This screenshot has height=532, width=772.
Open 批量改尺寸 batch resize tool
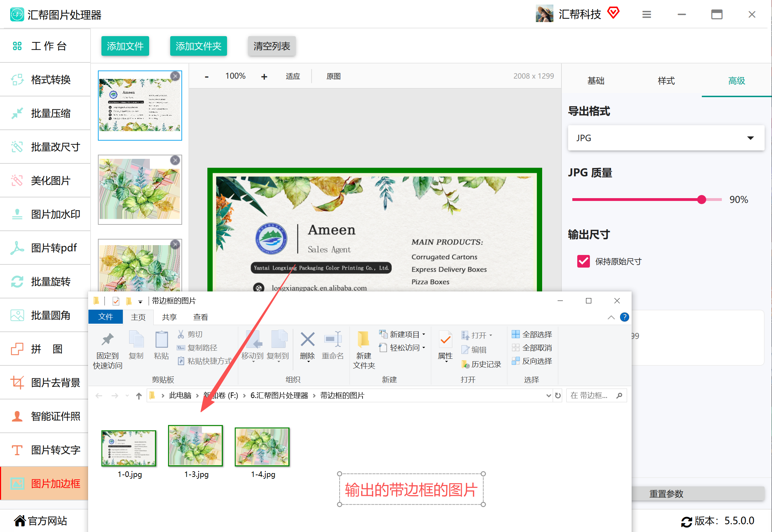[x=45, y=147]
